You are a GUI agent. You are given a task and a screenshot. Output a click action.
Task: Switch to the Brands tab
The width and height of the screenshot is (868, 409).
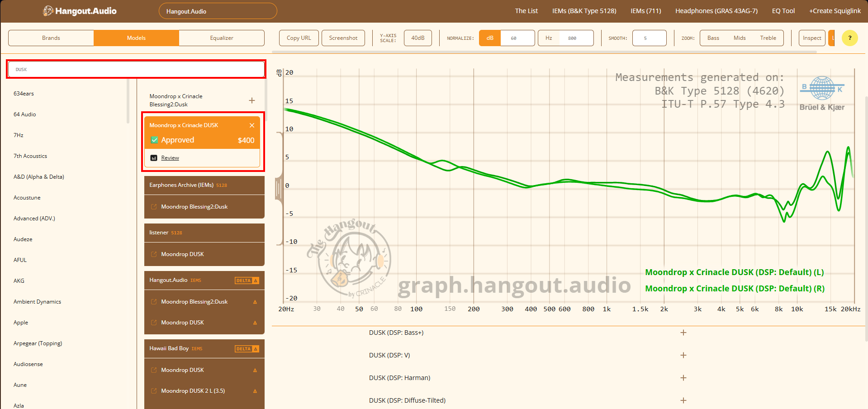51,38
